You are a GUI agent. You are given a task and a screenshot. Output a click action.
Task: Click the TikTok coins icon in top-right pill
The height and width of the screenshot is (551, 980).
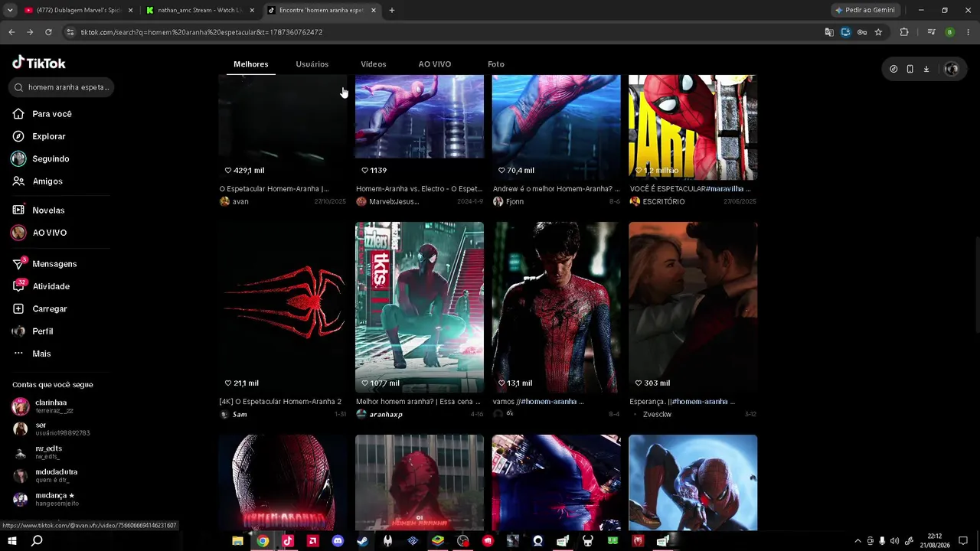[x=893, y=69]
